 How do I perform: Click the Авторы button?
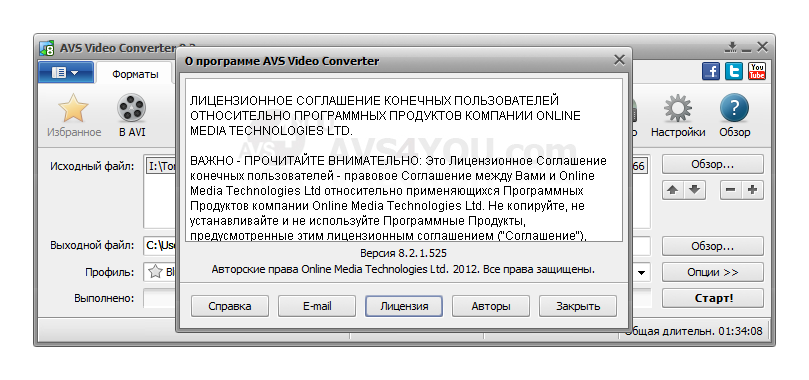pyautogui.click(x=491, y=306)
